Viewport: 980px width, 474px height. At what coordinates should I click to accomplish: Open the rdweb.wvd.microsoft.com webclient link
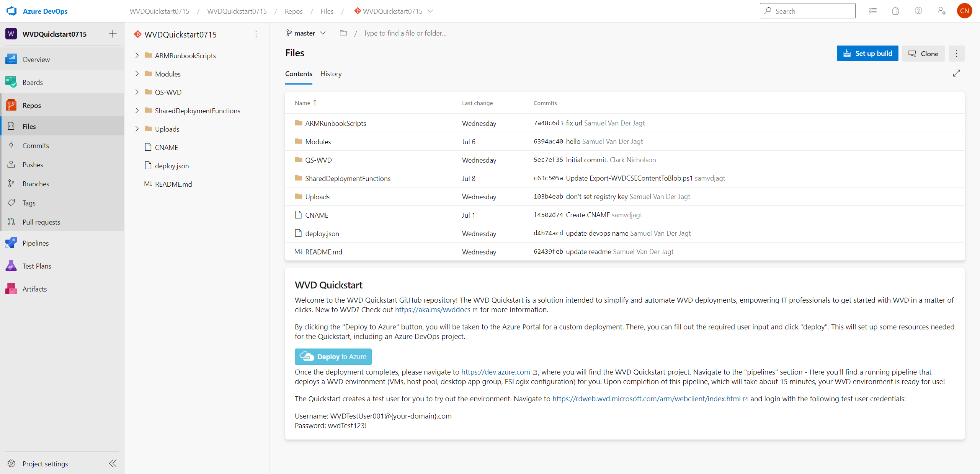click(x=646, y=399)
